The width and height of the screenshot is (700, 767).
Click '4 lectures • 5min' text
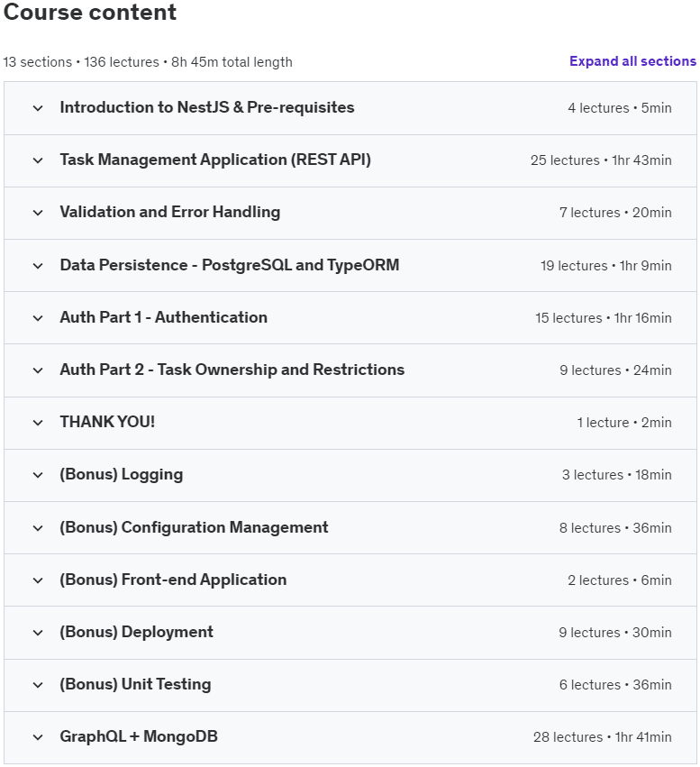(x=619, y=108)
